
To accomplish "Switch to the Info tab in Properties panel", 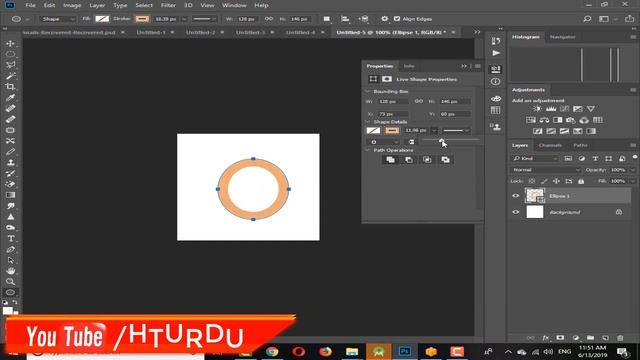I will [x=409, y=66].
